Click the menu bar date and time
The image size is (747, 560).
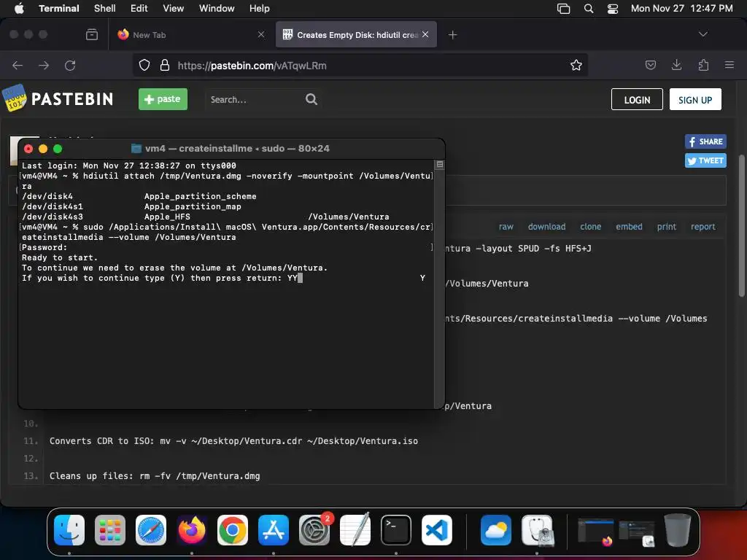pos(682,8)
